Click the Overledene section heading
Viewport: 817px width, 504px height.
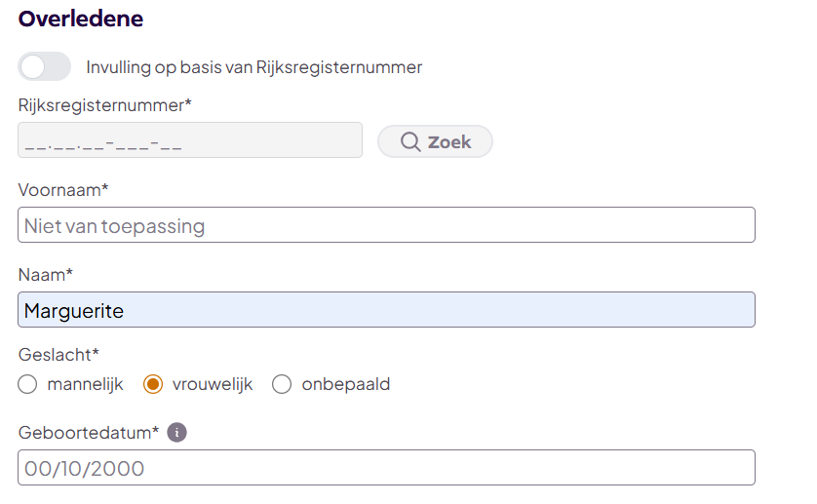click(x=81, y=19)
